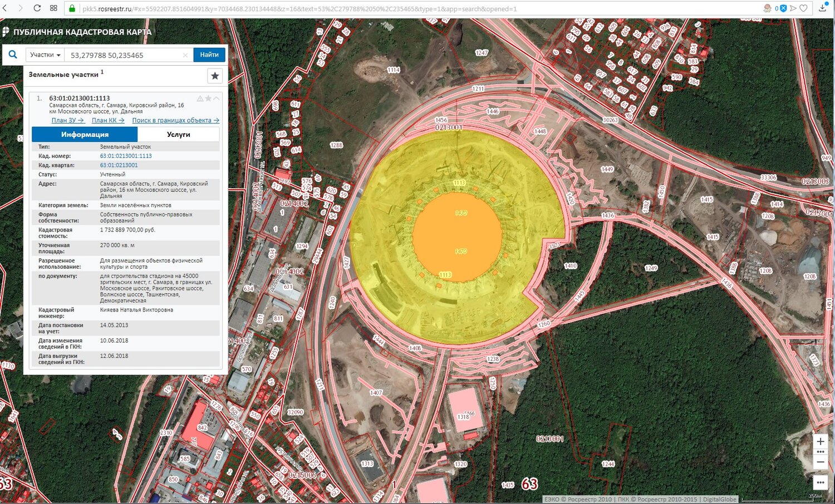Open the speed dial grid icon
This screenshot has width=835, height=504.
[x=53, y=8]
